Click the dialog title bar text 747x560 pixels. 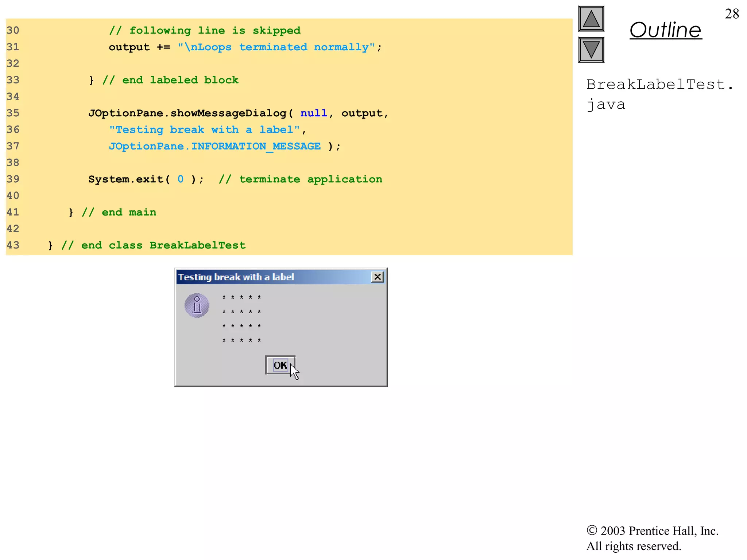(x=236, y=277)
